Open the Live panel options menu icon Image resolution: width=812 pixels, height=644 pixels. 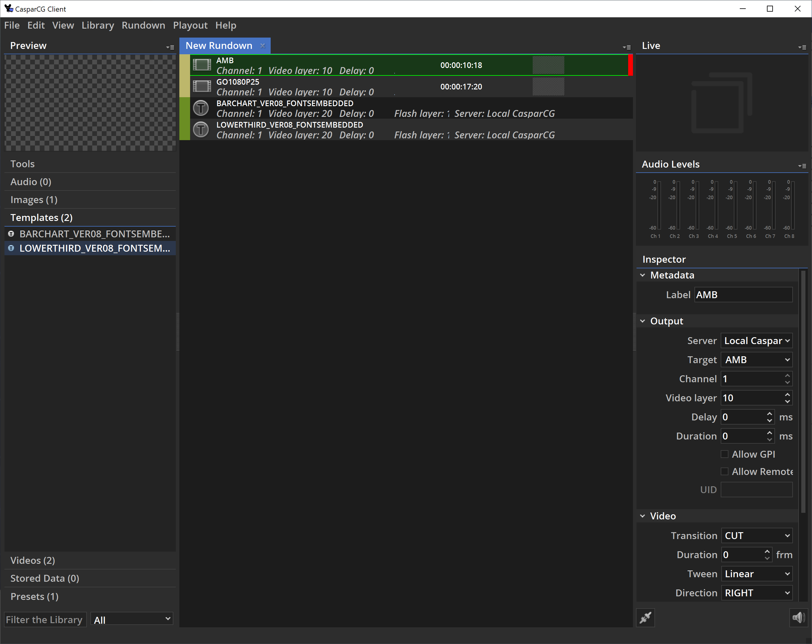pyautogui.click(x=802, y=47)
